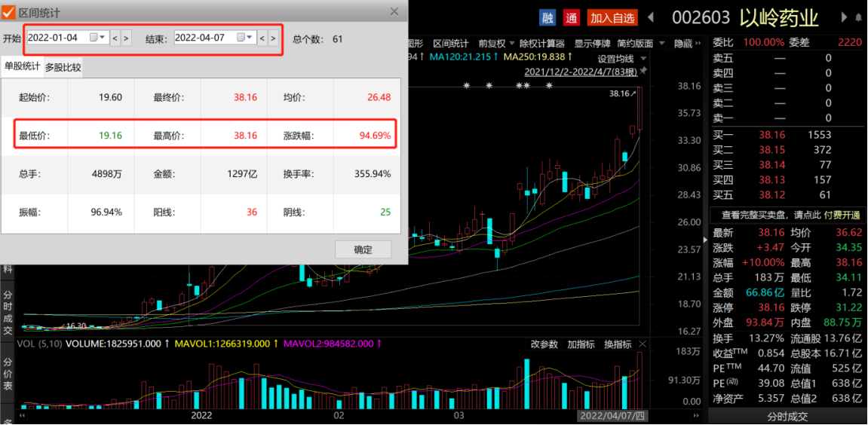Go to previous stock arrow

(651, 17)
